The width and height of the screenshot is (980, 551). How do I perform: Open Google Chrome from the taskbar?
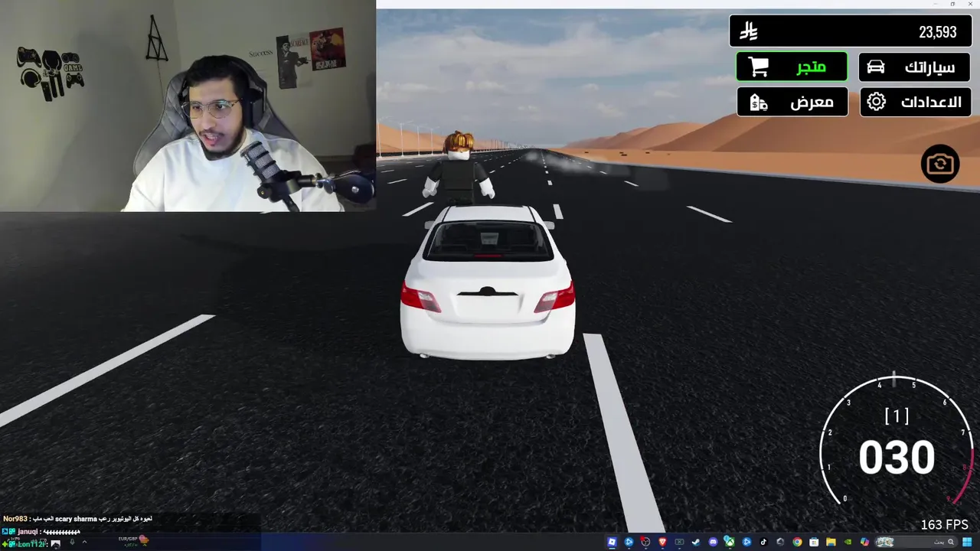[797, 542]
